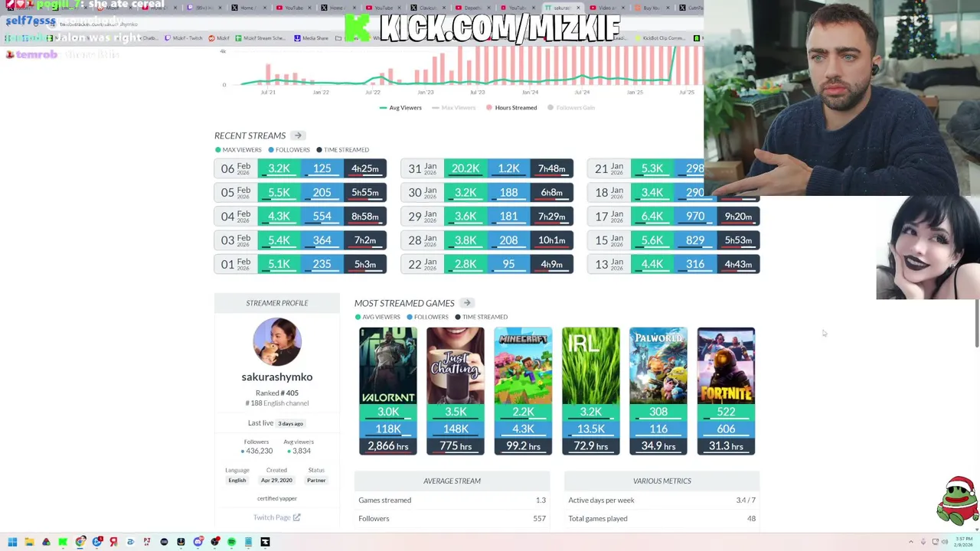Toggle the Max Viewers chart series

tap(454, 108)
